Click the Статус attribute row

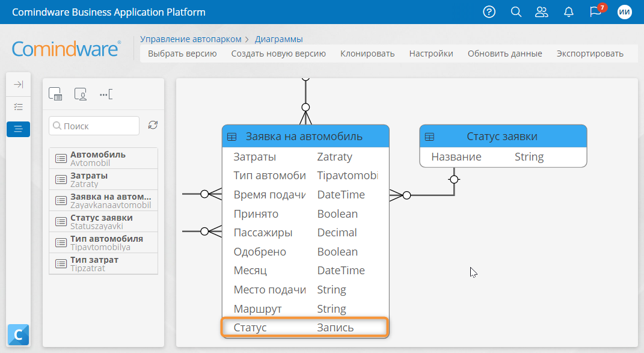[305, 328]
